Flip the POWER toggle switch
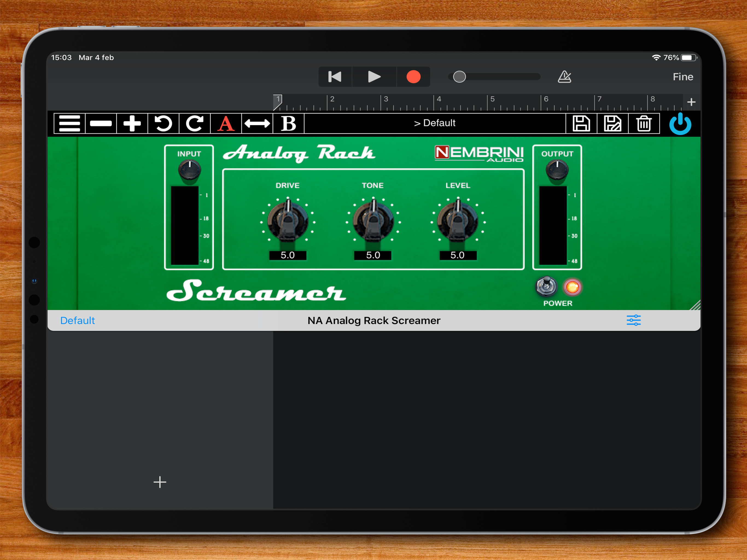The height and width of the screenshot is (560, 747). [546, 287]
